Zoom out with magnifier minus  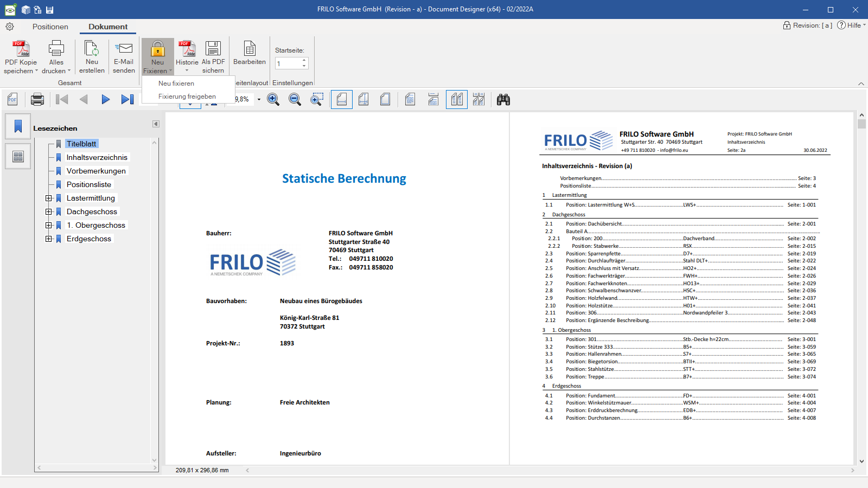tap(295, 99)
